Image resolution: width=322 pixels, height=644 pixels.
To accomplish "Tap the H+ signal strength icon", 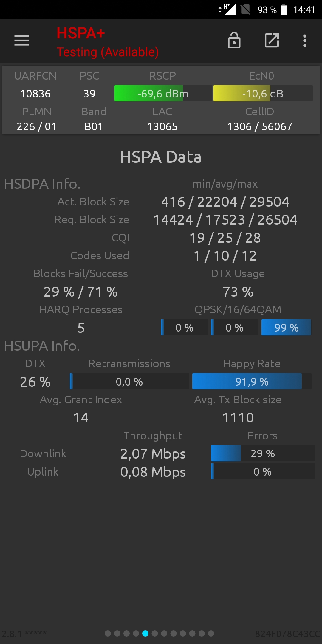I will [227, 9].
